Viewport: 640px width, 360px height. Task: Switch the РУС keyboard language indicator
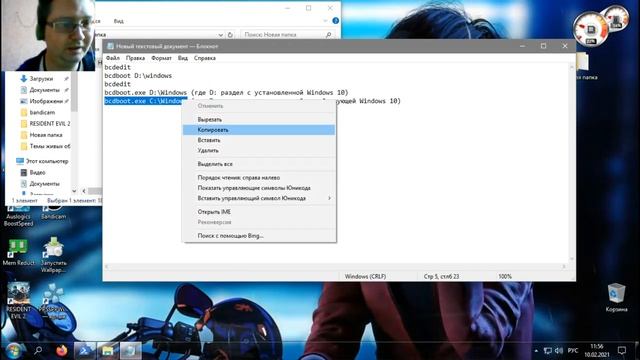(x=573, y=351)
